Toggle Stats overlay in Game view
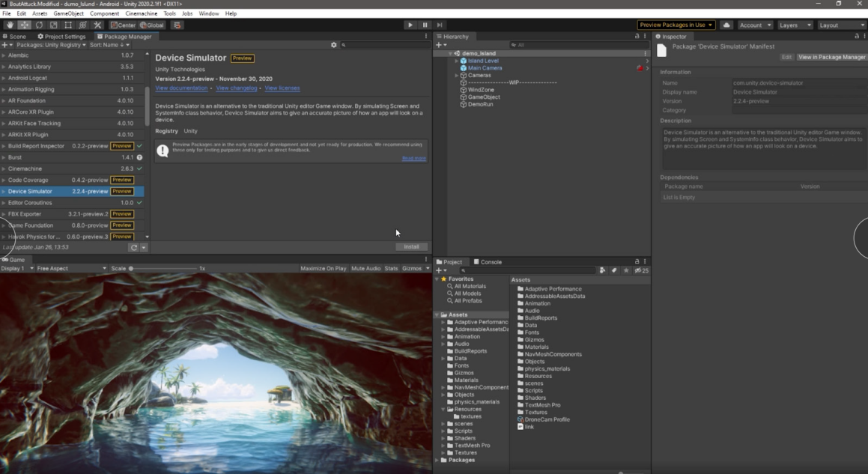 tap(390, 268)
